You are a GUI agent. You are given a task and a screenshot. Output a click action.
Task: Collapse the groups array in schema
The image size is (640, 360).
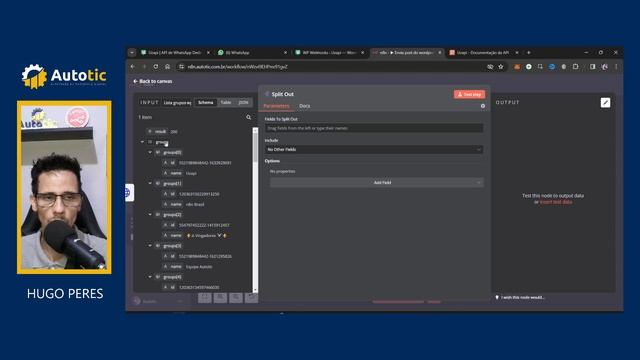(x=142, y=142)
